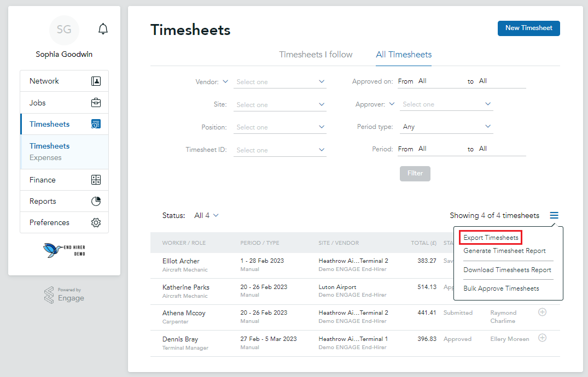The width and height of the screenshot is (588, 377).
Task: Click Dennis Bray's row expand plus icon
Action: tap(542, 338)
